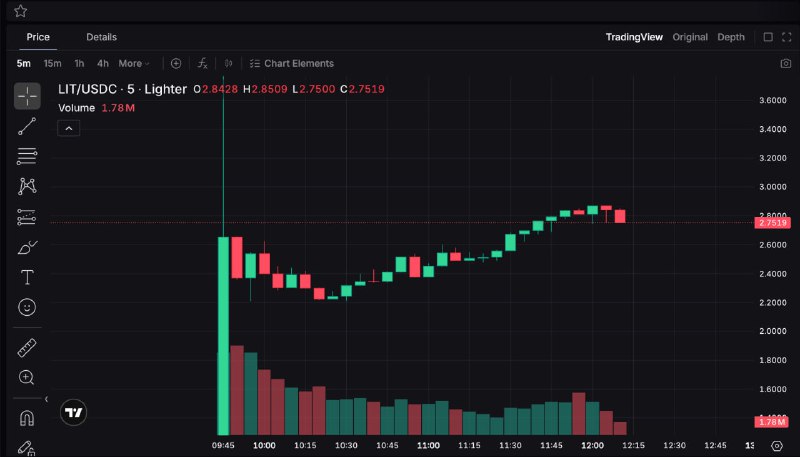Switch to the Depth chart view
The height and width of the screenshot is (457, 800).
(731, 37)
